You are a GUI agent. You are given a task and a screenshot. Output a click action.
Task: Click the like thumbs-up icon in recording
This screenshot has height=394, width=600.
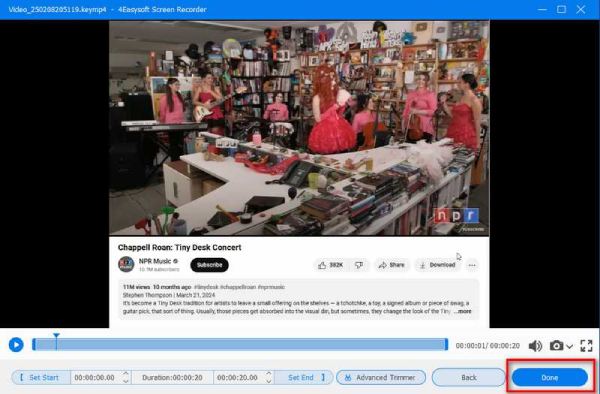pyautogui.click(x=322, y=265)
